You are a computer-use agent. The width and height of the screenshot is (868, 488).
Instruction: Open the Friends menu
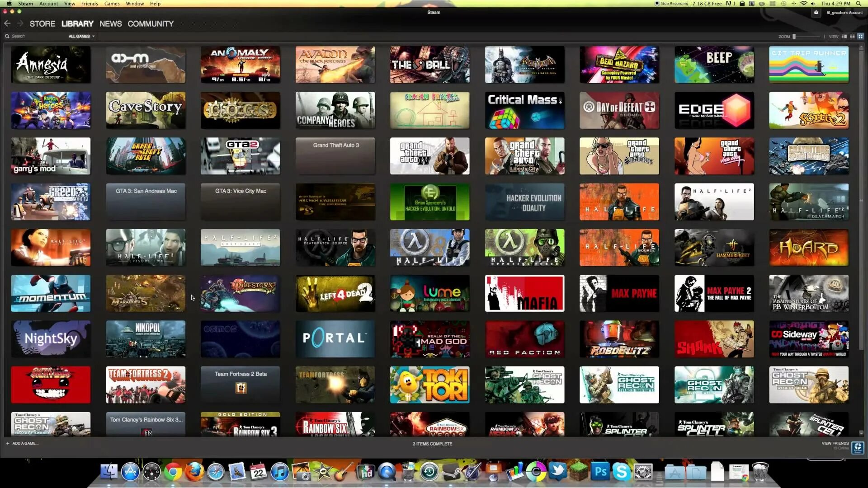click(90, 4)
